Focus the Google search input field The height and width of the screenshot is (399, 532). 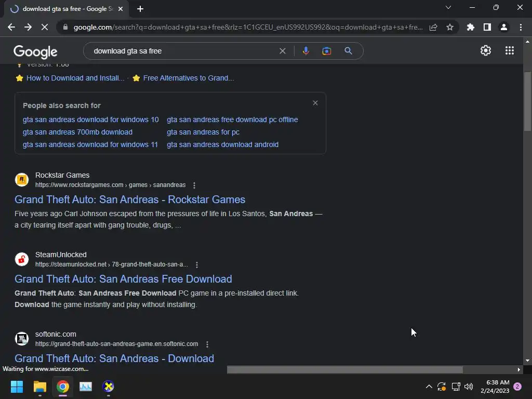(183, 51)
